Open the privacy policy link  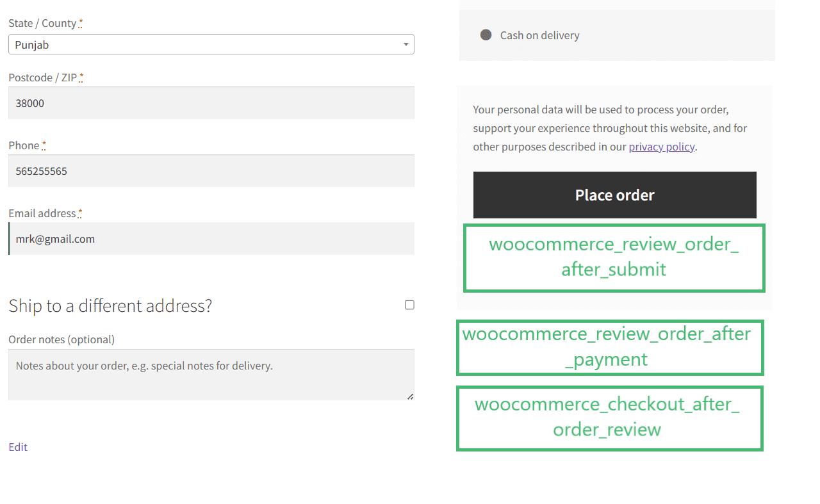662,147
